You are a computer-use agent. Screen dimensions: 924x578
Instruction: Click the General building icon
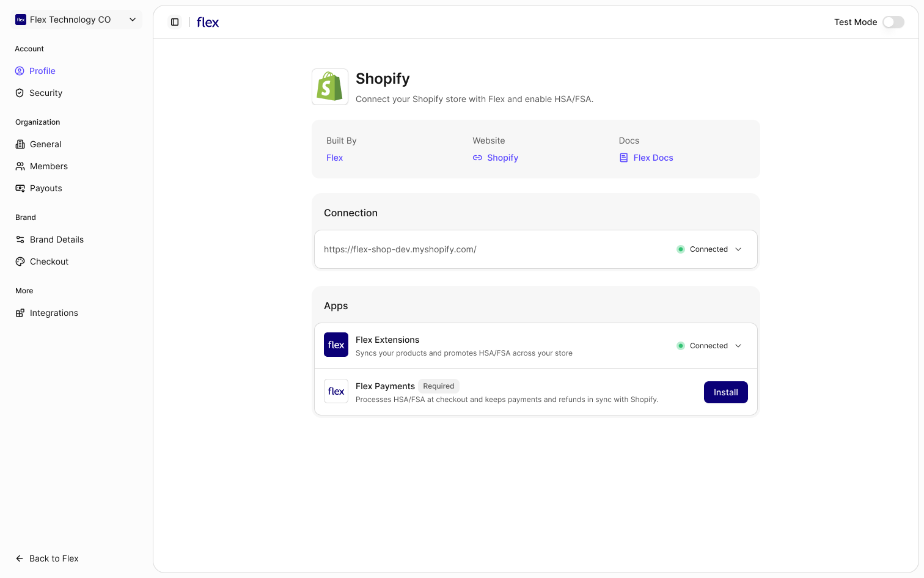point(20,144)
